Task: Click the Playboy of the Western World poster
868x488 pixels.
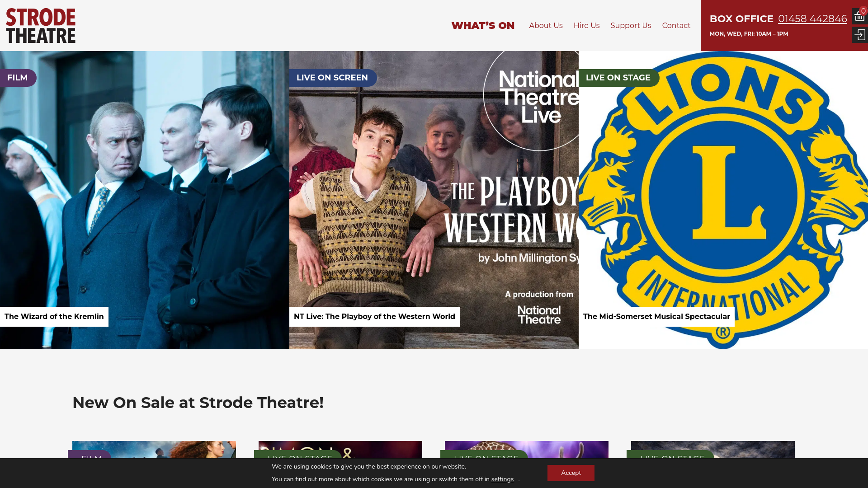Action: pos(434,200)
